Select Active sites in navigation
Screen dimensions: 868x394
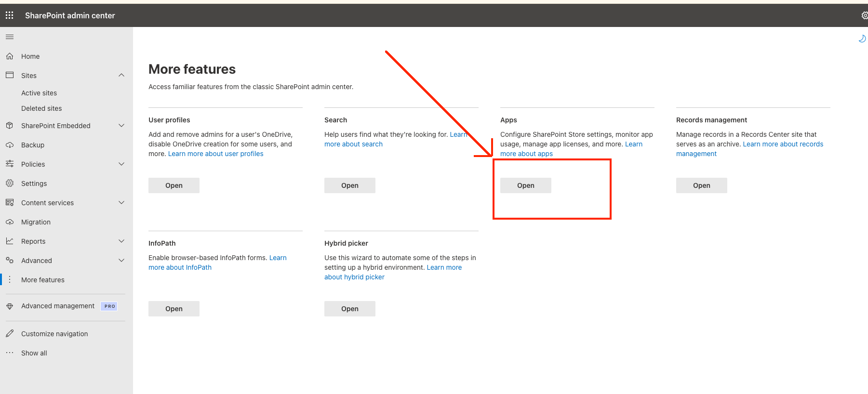coord(39,93)
